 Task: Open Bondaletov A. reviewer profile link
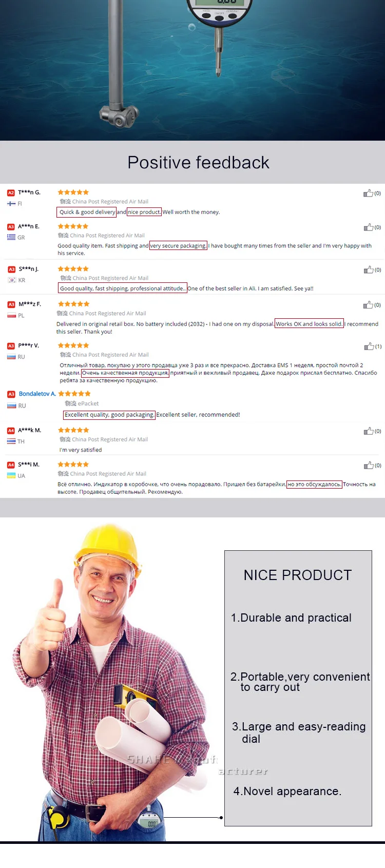point(37,394)
